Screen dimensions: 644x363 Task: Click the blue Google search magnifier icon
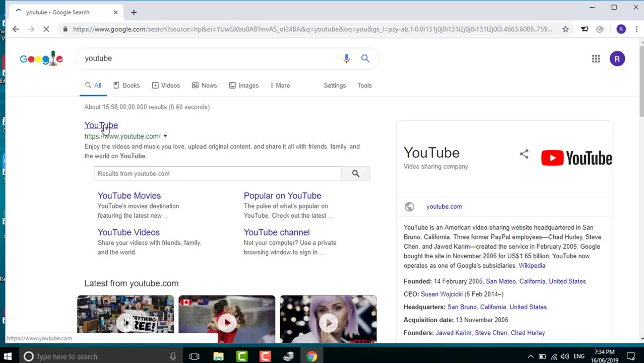[365, 58]
